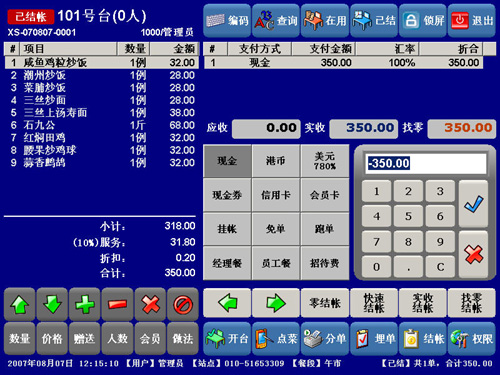
Task: Open the 查询 search function
Action: (276, 21)
